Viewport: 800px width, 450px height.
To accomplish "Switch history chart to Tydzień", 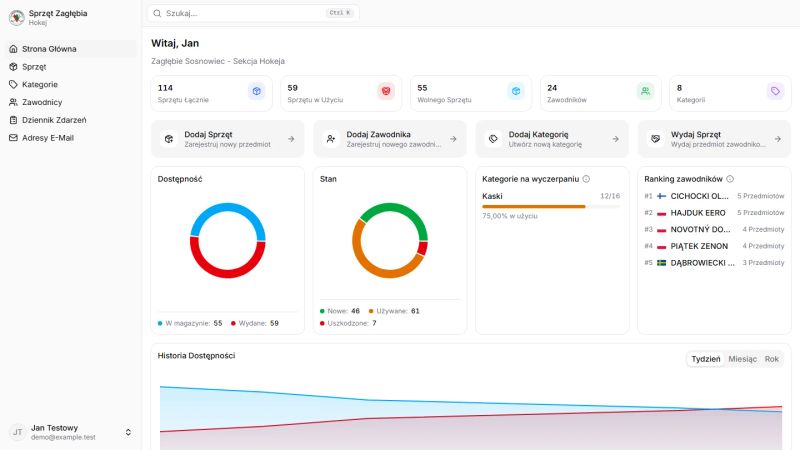I will [x=706, y=359].
